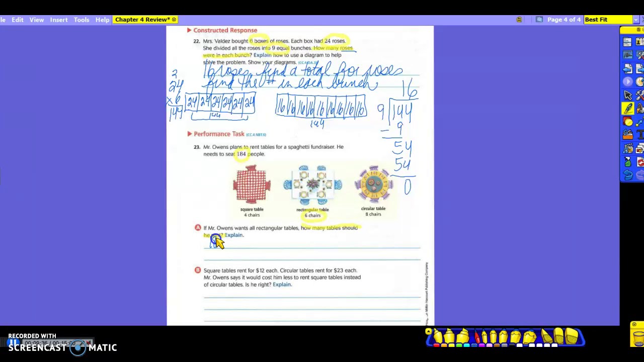Collapse the pen tray with the up arrow
The height and width of the screenshot is (362, 644).
(428, 331)
